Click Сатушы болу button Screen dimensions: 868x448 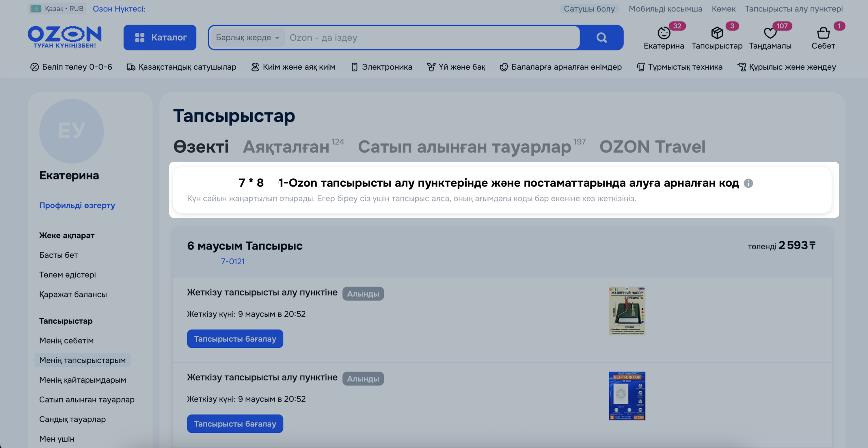(589, 9)
